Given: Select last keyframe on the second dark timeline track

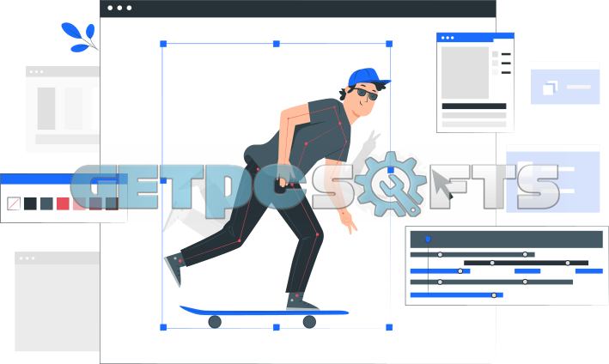Looking at the screenshot, I should point(568,263).
